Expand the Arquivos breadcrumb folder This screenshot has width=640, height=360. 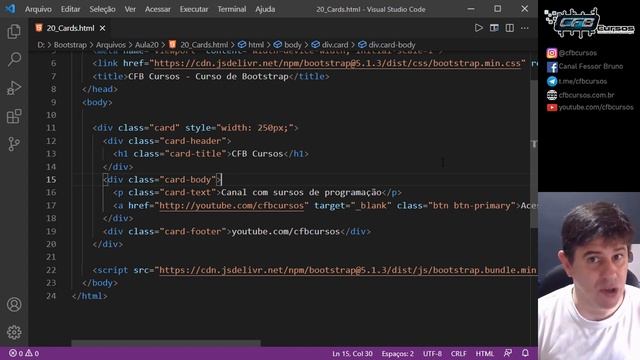pyautogui.click(x=111, y=45)
